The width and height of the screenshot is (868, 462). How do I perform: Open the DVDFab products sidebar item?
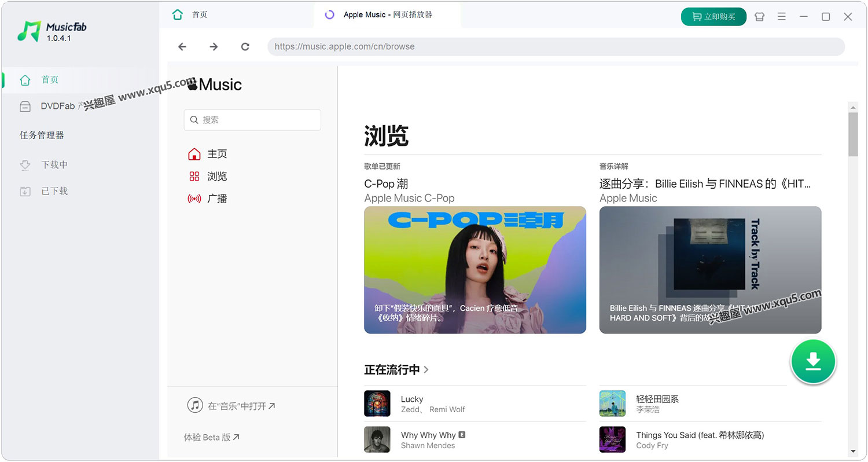click(x=79, y=107)
